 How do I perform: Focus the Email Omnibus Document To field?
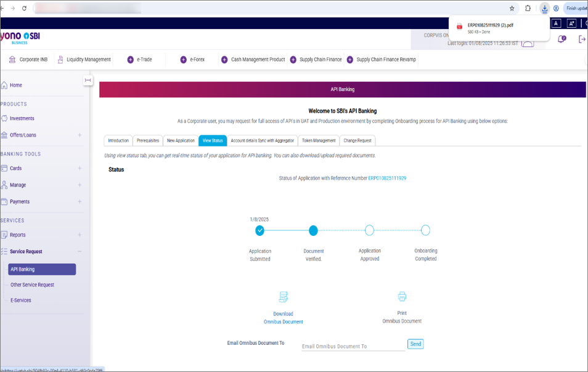[353, 346]
